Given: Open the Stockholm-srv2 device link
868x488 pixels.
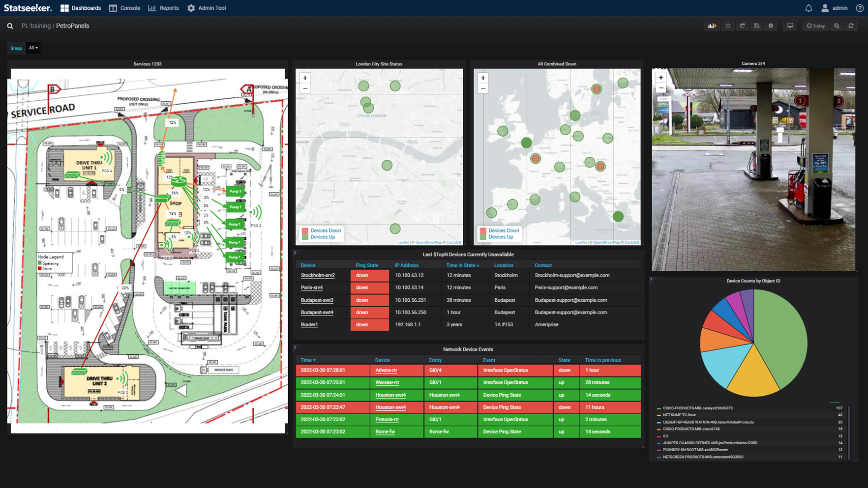Looking at the screenshot, I should tap(318, 275).
